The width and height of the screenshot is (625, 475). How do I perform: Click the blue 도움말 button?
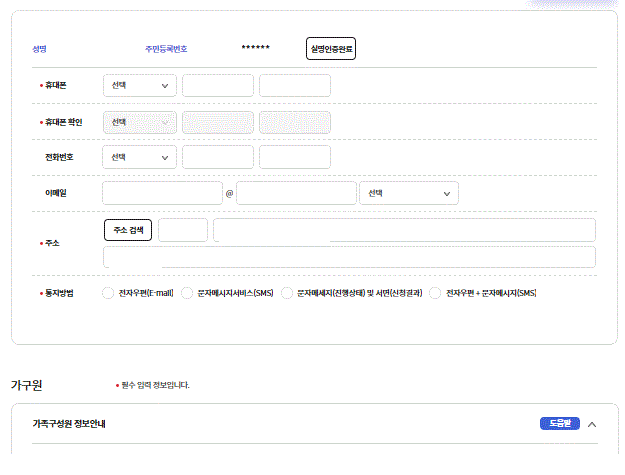click(560, 423)
